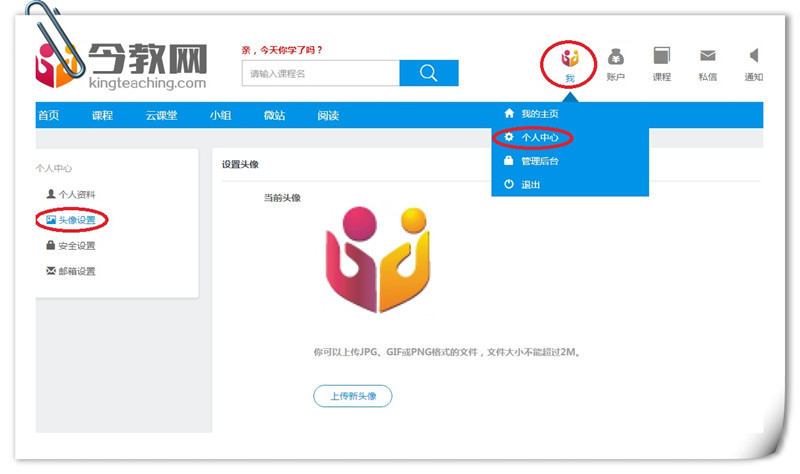Open 云课堂 in the navigation bar
The image size is (800, 474).
161,115
